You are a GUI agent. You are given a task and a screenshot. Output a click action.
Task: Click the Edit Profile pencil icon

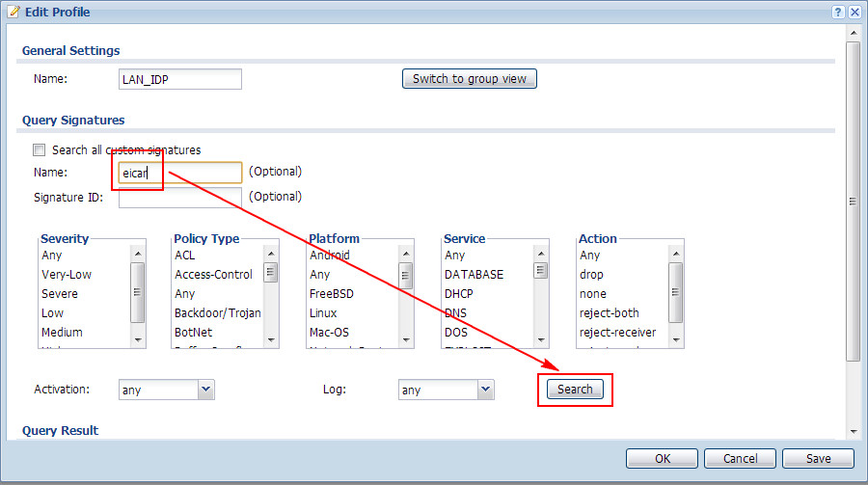click(x=13, y=11)
